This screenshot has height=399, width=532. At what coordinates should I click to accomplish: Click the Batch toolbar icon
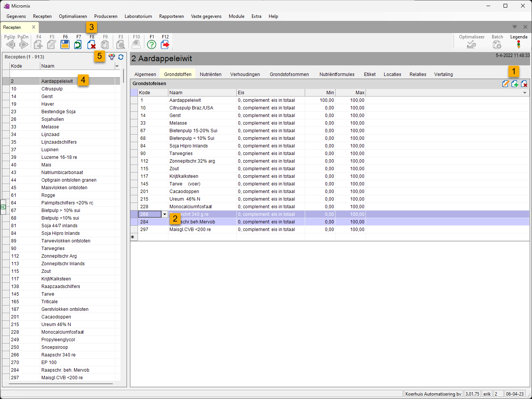[497, 44]
